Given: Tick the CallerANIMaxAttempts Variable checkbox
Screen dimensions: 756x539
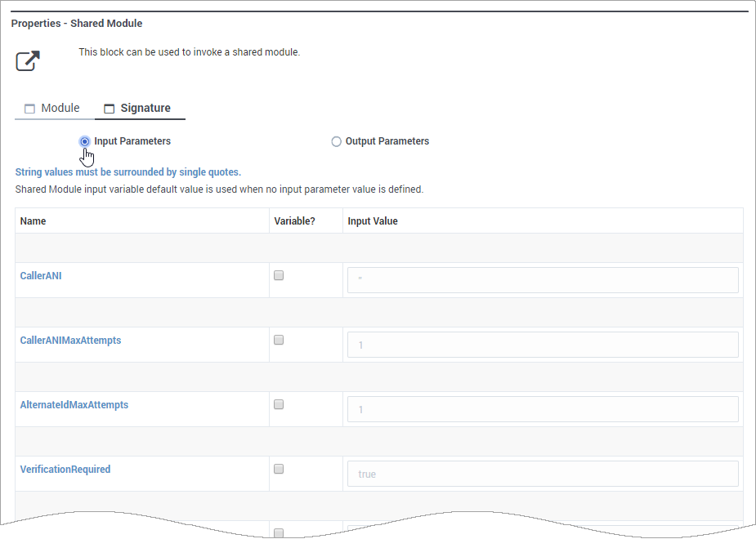Looking at the screenshot, I should (x=279, y=341).
